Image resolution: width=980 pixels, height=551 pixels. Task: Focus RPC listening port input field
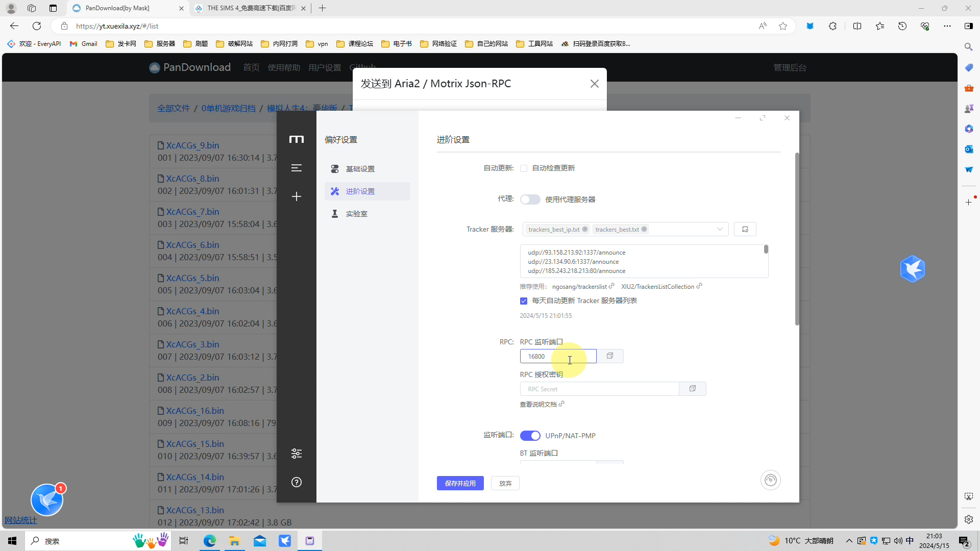tap(558, 356)
